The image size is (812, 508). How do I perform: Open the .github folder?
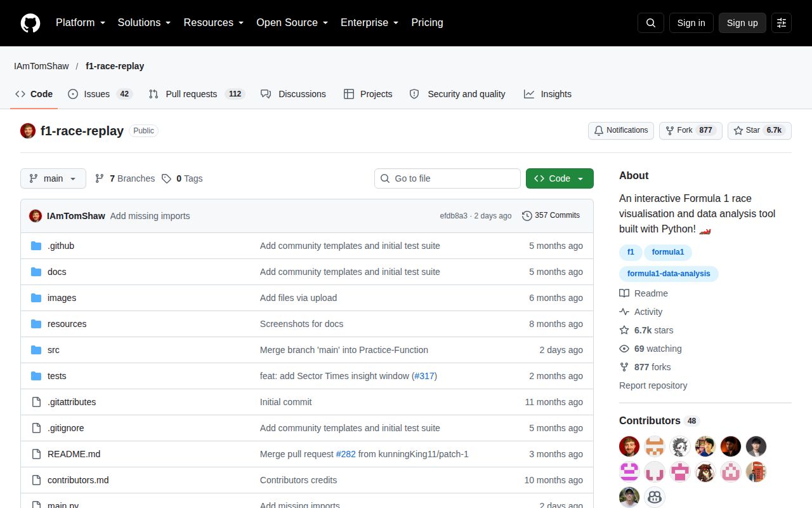point(61,246)
